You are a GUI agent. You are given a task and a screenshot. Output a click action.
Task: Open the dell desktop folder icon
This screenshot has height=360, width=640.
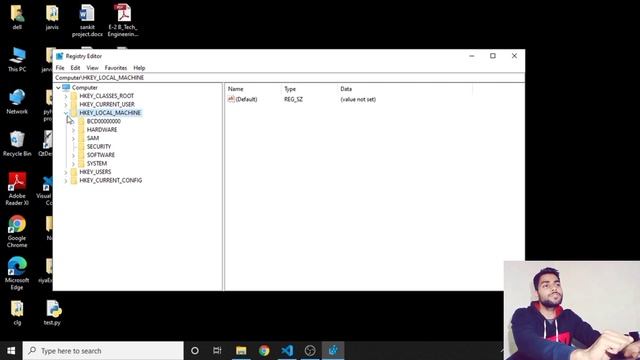click(x=17, y=17)
